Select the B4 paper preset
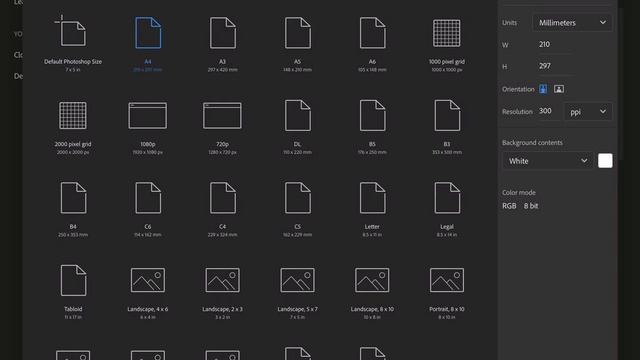640x360 pixels. (73, 209)
